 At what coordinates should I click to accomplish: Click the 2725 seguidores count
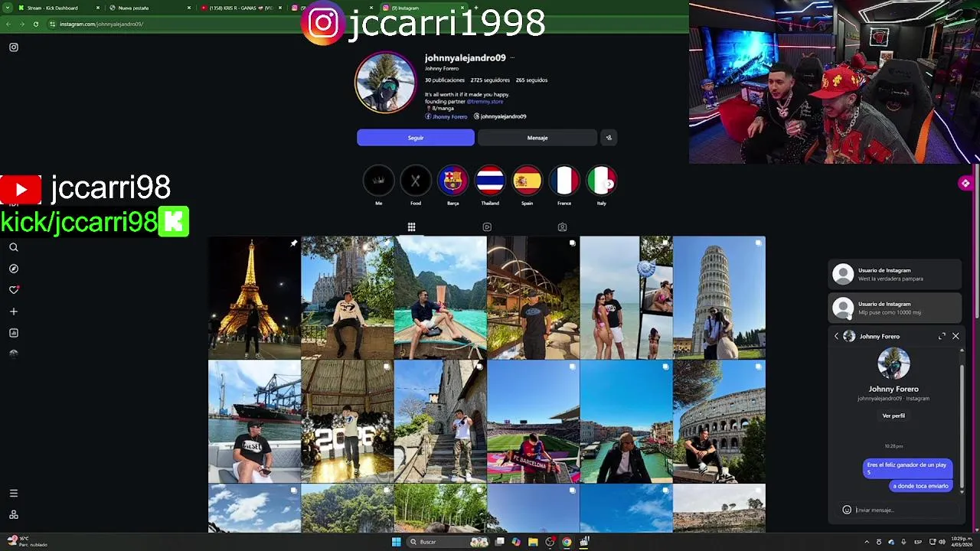click(490, 80)
